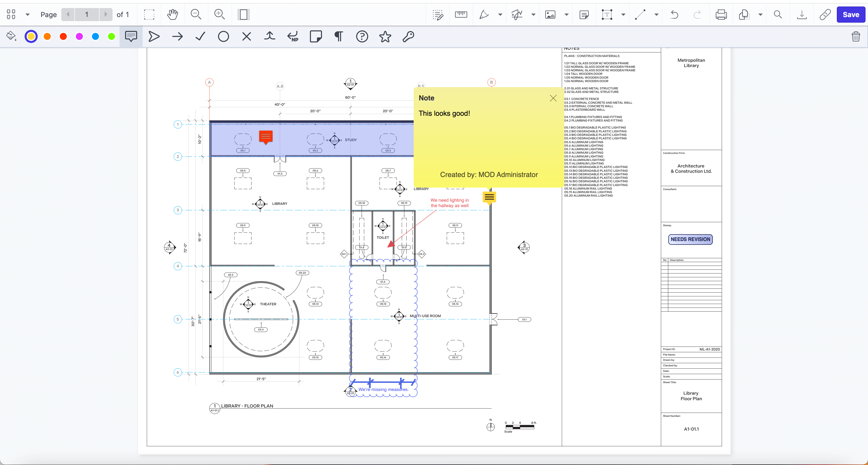The width and height of the screenshot is (868, 465).
Task: Click the zoom out magnifier
Action: pos(196,15)
